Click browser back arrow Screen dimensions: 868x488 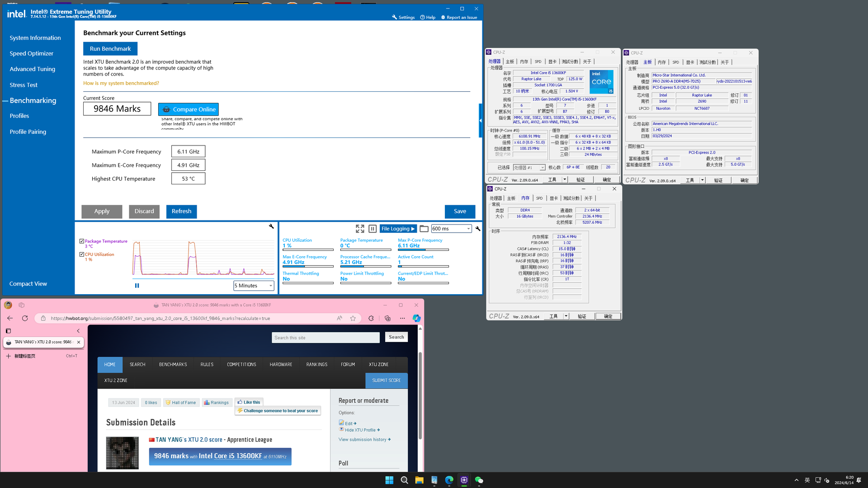pyautogui.click(x=10, y=318)
